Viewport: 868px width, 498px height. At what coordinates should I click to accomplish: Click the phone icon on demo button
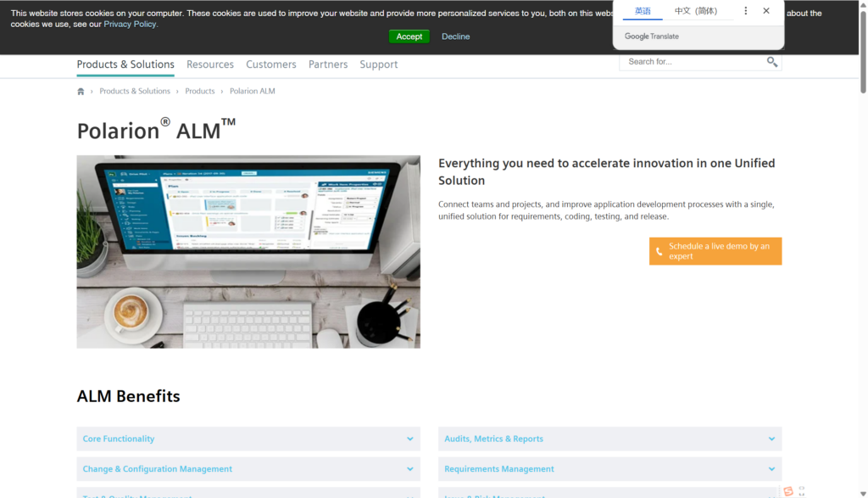point(659,252)
